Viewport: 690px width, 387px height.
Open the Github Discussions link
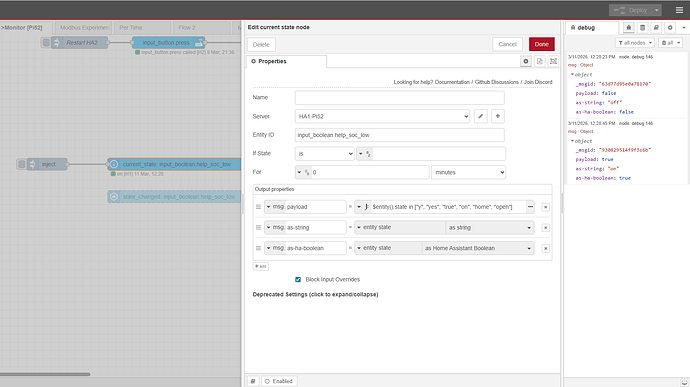(x=496, y=82)
